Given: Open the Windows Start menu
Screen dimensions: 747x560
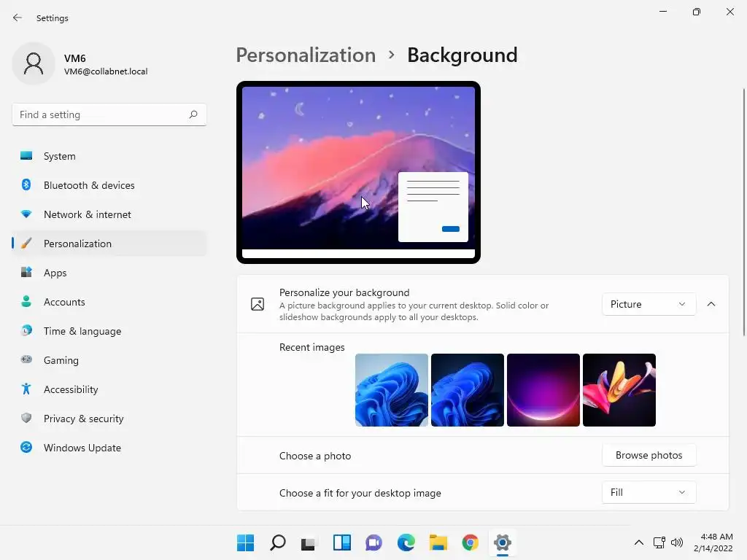Looking at the screenshot, I should click(x=245, y=542).
